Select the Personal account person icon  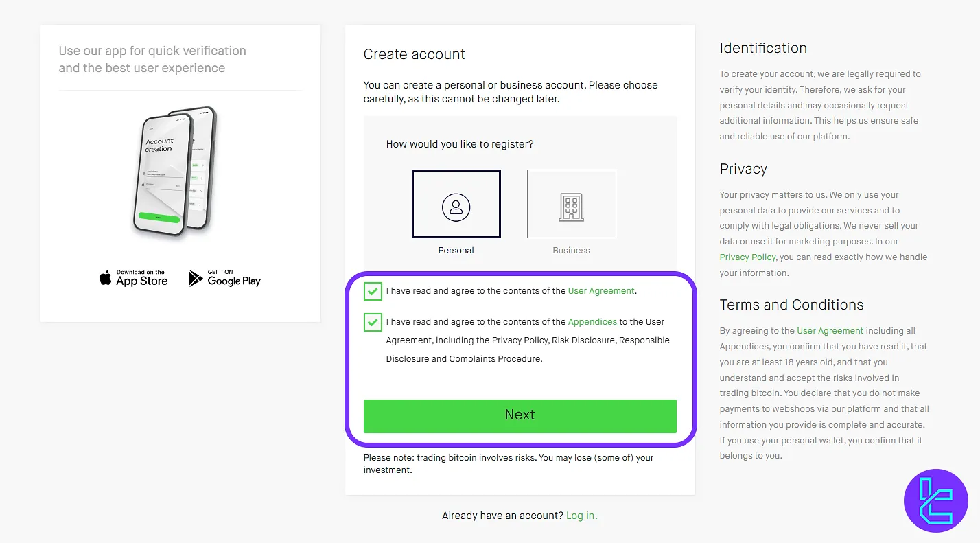[x=456, y=206]
